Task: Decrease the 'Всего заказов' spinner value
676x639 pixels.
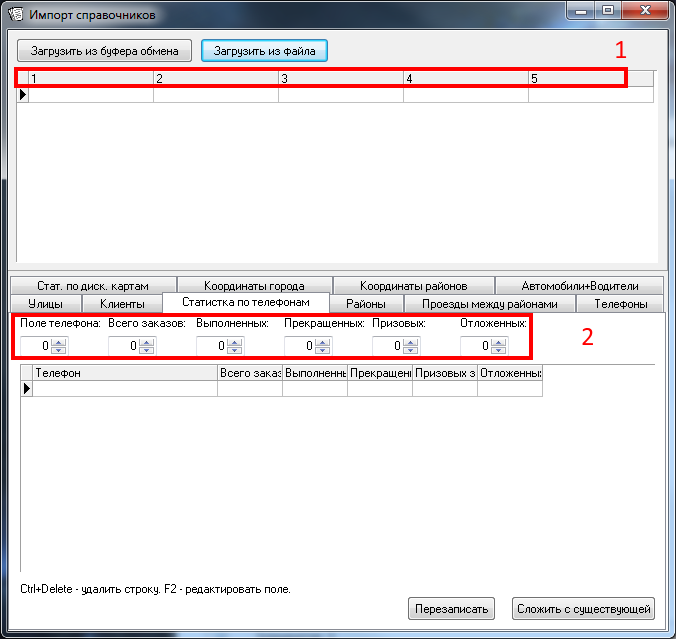Action: point(147,350)
